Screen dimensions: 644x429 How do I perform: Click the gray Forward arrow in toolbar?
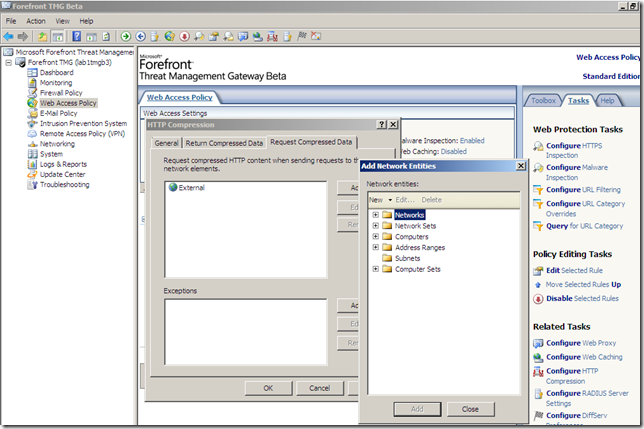23,37
